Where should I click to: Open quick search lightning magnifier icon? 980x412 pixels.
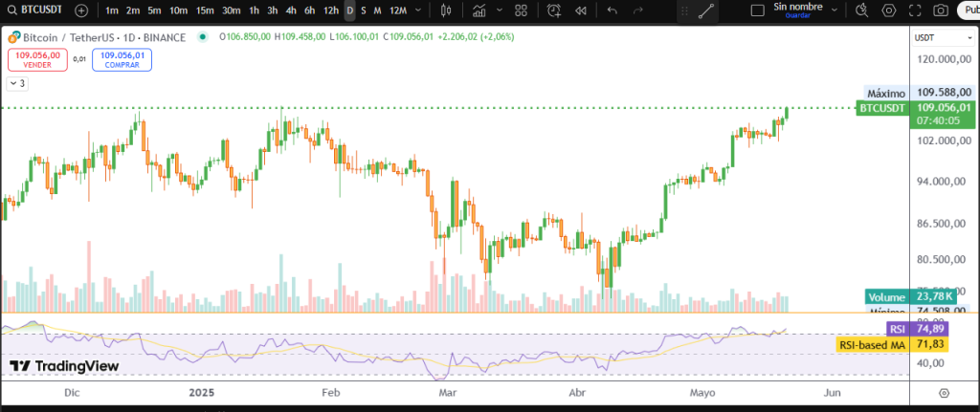(862, 10)
